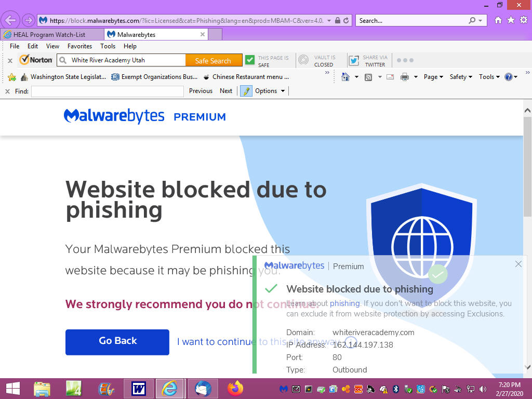Open the Favorites menu

tap(79, 46)
